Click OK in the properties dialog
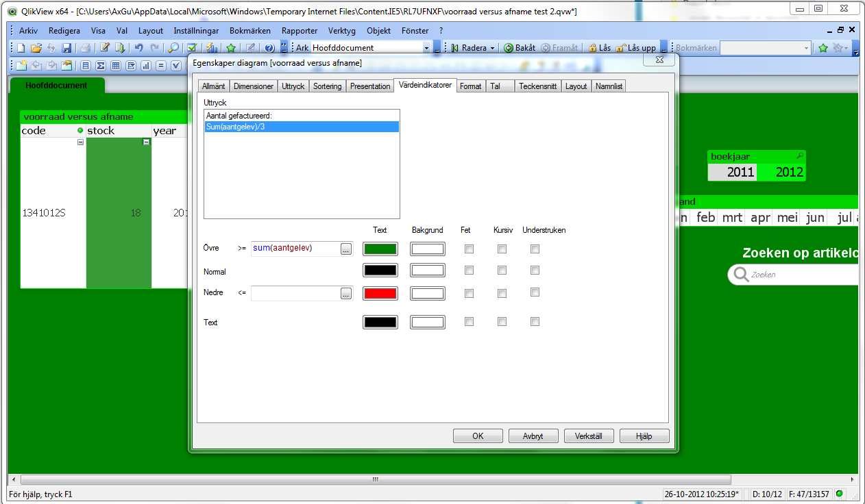Viewport: 865px width, 504px height. pos(478,436)
